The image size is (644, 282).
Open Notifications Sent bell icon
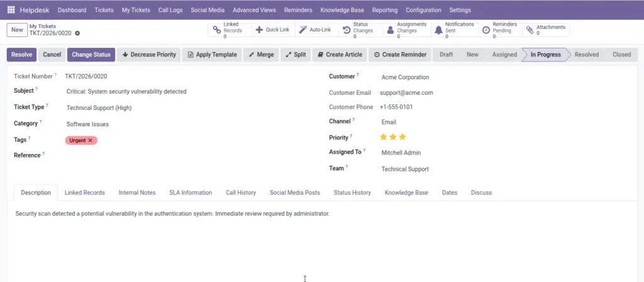[x=438, y=30]
